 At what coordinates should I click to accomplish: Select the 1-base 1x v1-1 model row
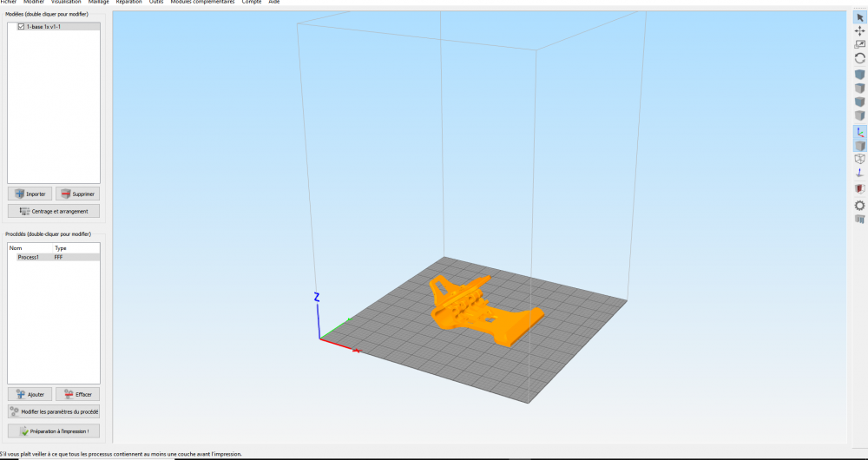[x=54, y=27]
